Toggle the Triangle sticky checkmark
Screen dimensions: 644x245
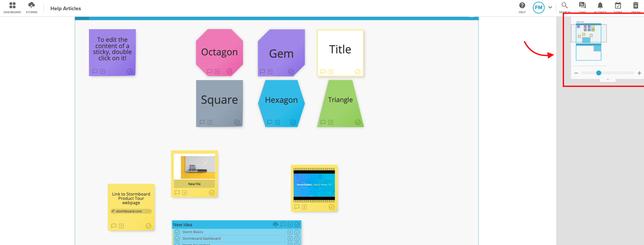point(358,122)
